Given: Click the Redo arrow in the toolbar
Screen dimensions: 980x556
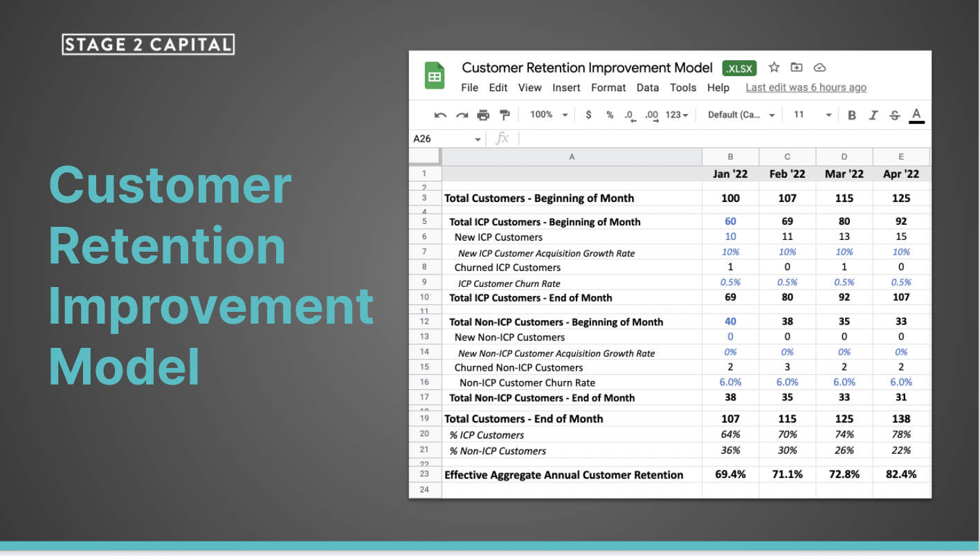Looking at the screenshot, I should (x=462, y=115).
